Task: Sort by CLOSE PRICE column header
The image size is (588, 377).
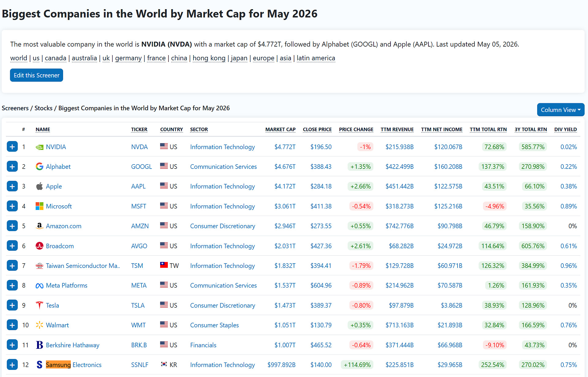Action: pyautogui.click(x=317, y=130)
